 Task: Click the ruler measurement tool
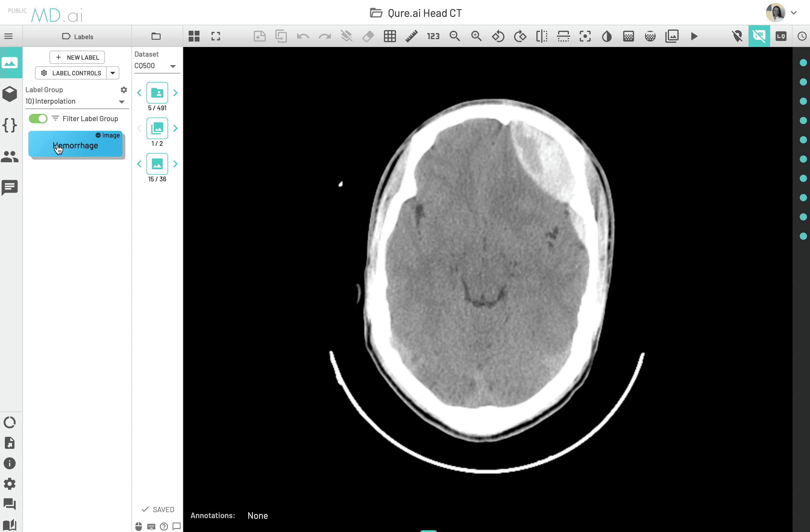pos(411,36)
